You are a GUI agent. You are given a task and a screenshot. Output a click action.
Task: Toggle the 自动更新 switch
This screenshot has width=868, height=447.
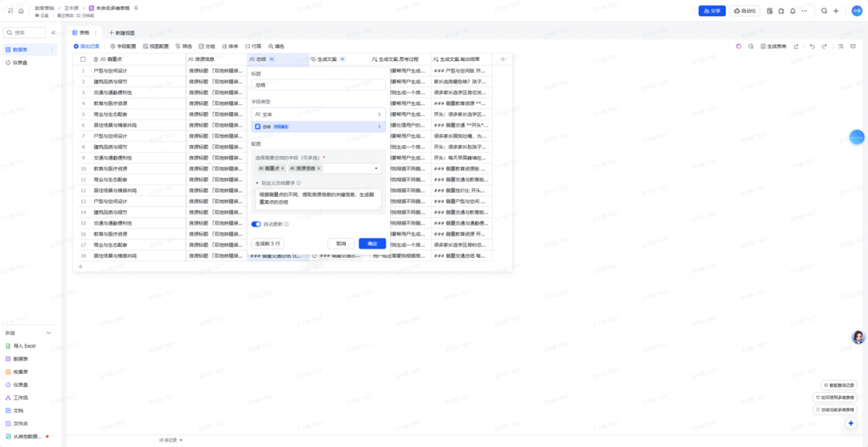(x=256, y=224)
